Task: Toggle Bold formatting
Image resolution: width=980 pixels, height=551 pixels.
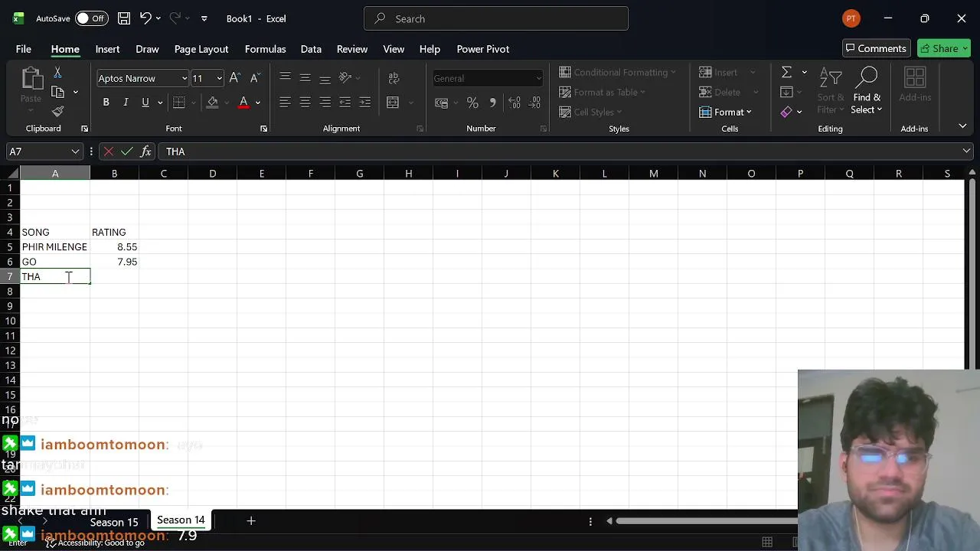Action: coord(106,103)
